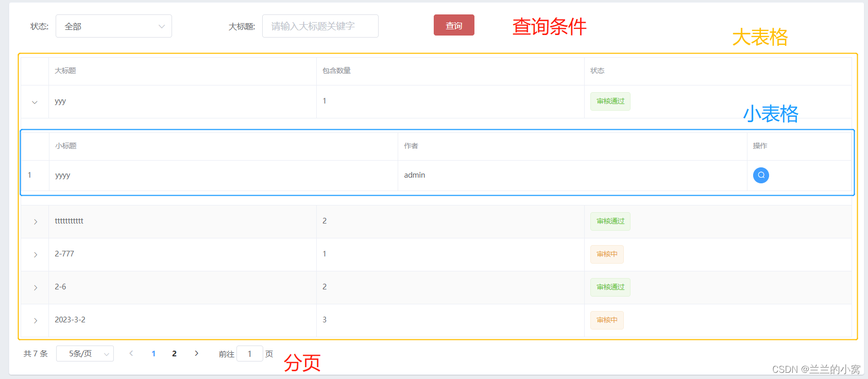The width and height of the screenshot is (868, 379).
Task: Click the 大标题 keyword input field
Action: [x=320, y=26]
